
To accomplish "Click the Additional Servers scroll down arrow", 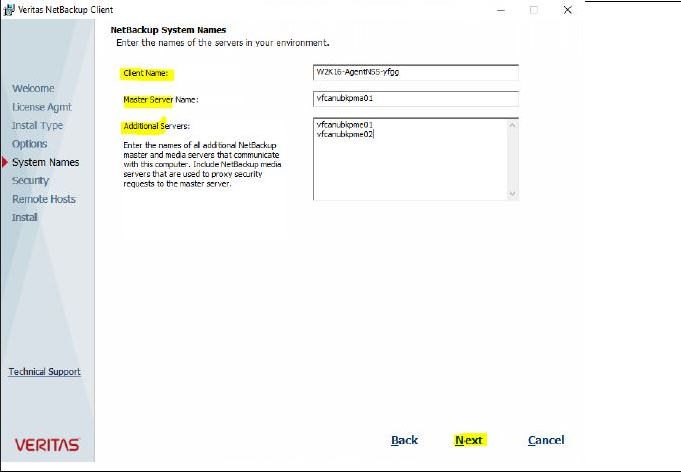I will [x=512, y=194].
